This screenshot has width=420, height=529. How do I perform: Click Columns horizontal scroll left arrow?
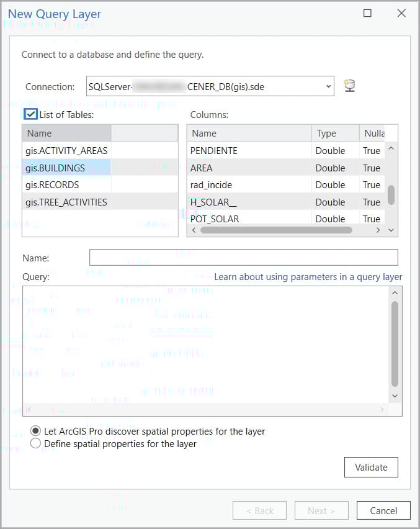point(194,230)
